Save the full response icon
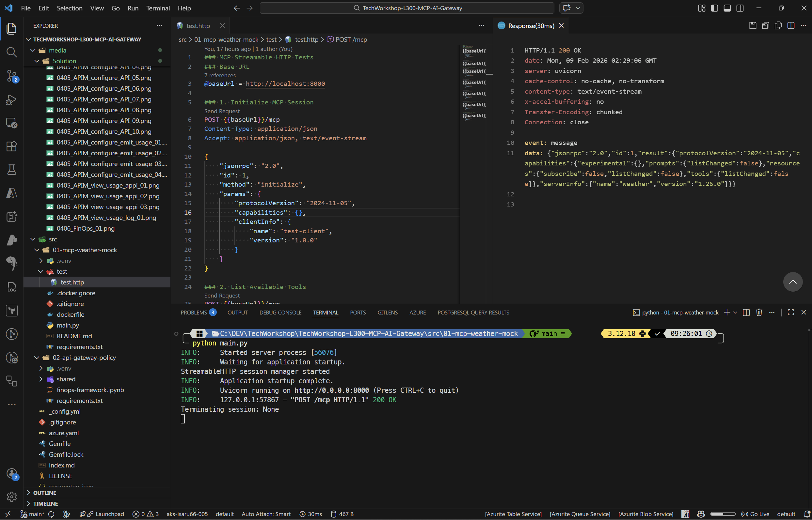 tap(753, 25)
